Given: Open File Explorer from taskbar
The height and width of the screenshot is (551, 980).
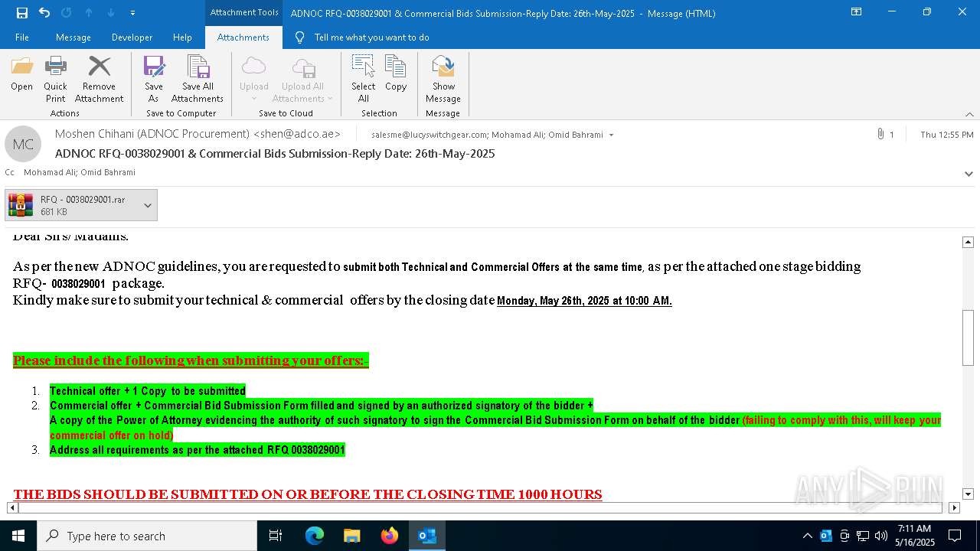Looking at the screenshot, I should [352, 536].
